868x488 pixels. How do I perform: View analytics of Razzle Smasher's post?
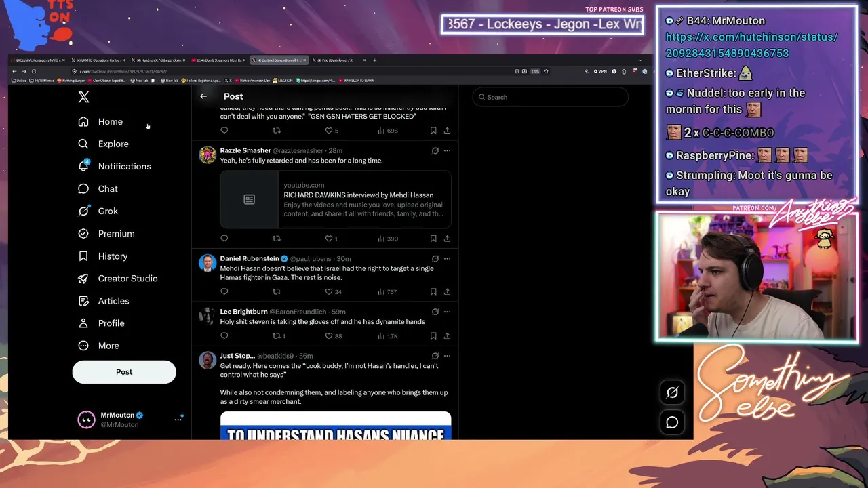pyautogui.click(x=388, y=239)
